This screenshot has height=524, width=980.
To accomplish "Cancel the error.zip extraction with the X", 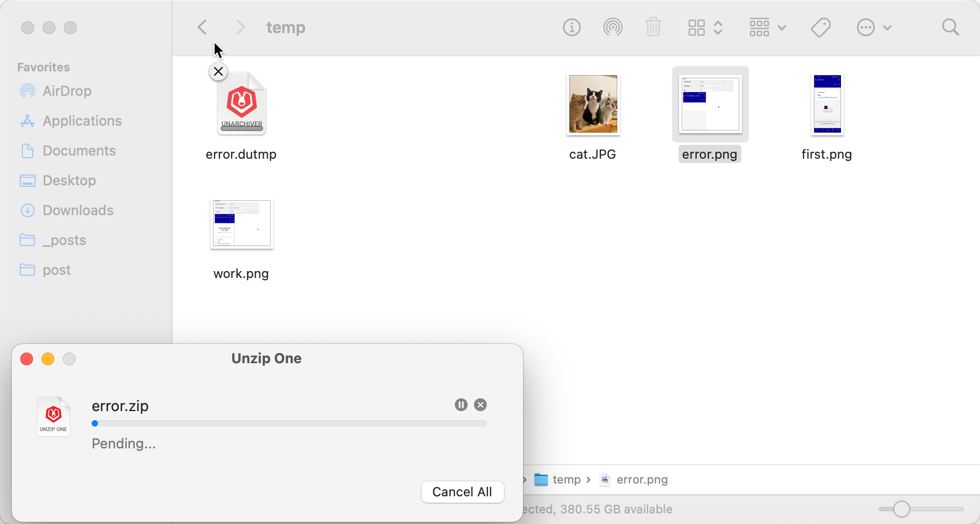I will [480, 405].
